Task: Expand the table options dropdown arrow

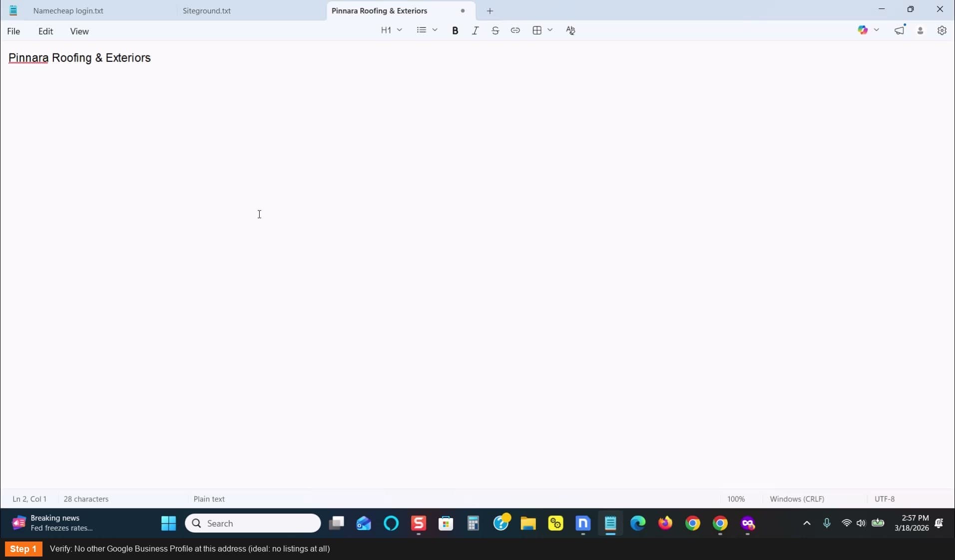Action: pos(550,30)
